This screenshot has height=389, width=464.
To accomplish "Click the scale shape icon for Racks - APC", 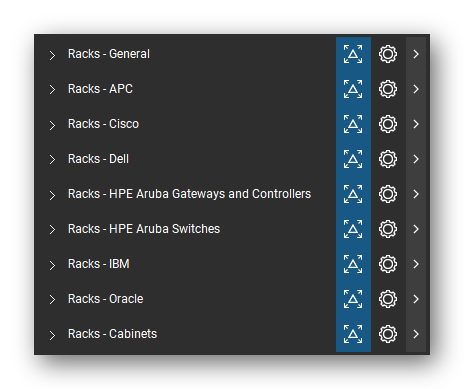I will click(353, 89).
